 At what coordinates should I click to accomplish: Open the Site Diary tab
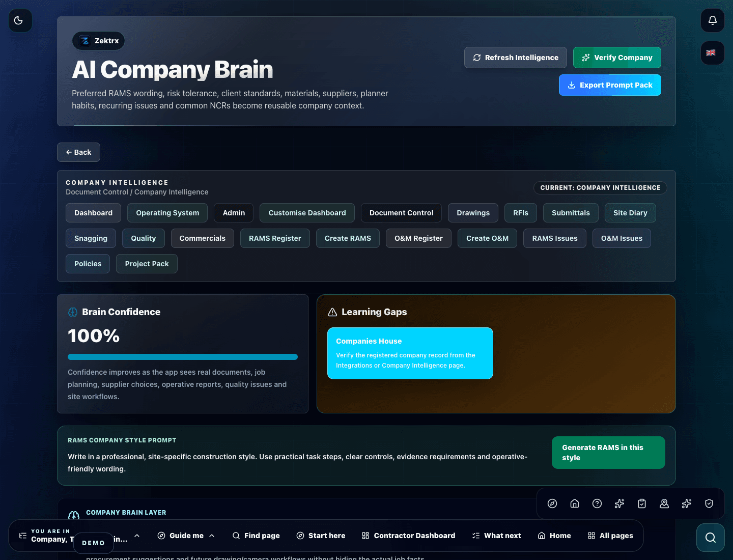coord(630,213)
